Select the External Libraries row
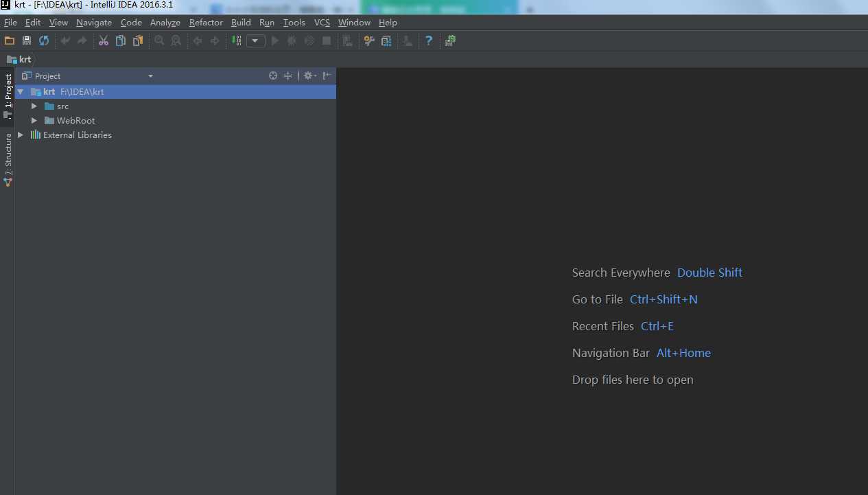This screenshot has width=868, height=495. [176, 135]
